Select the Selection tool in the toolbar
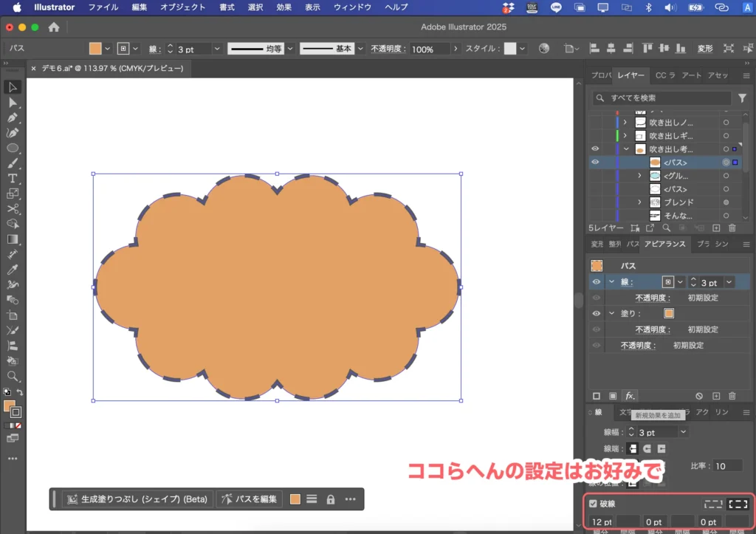This screenshot has width=756, height=534. (12, 87)
